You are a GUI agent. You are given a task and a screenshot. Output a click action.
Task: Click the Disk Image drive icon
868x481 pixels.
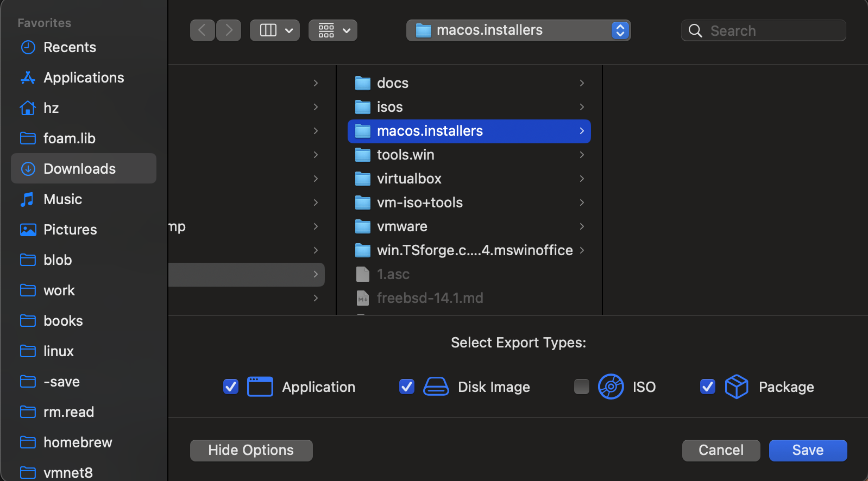coord(436,387)
